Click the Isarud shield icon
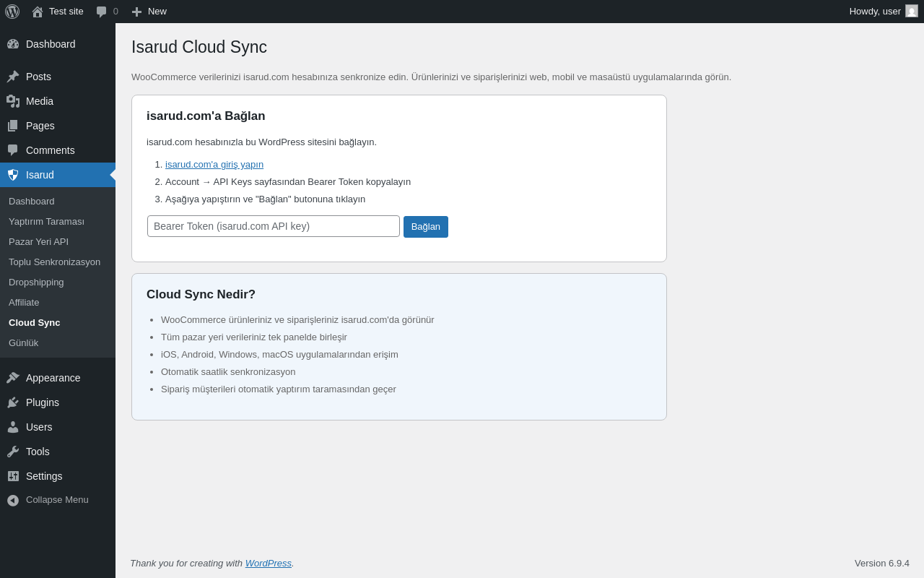 click(x=13, y=175)
